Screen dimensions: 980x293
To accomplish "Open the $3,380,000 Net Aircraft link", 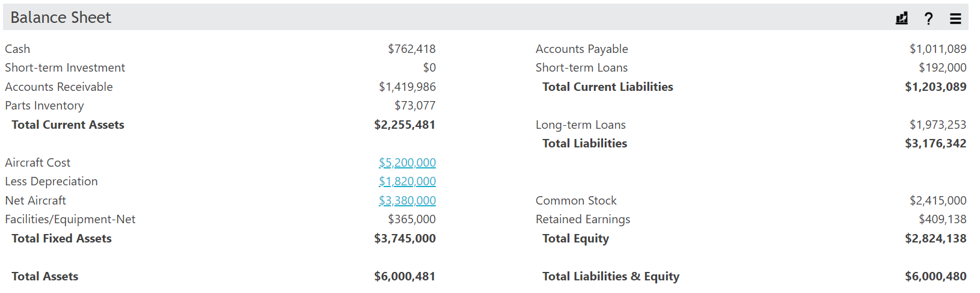I will 407,200.
